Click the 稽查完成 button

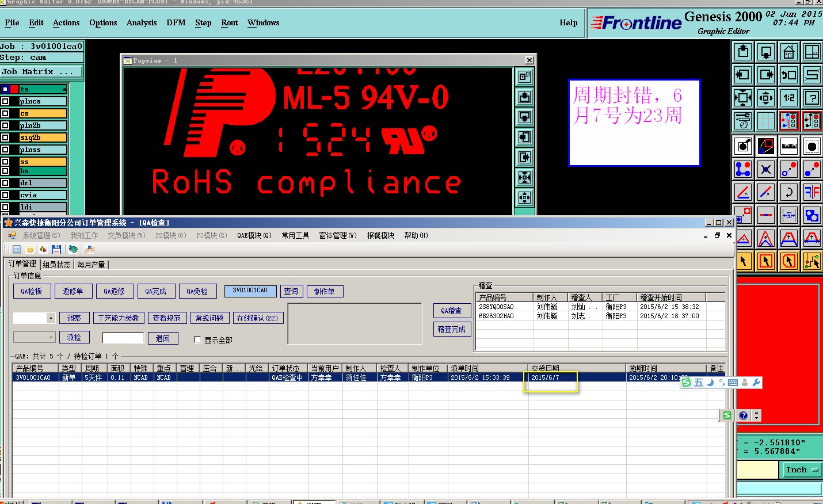click(452, 329)
